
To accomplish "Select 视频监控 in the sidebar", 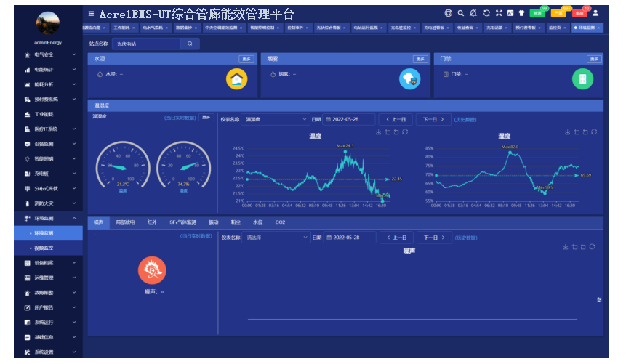I will (44, 248).
